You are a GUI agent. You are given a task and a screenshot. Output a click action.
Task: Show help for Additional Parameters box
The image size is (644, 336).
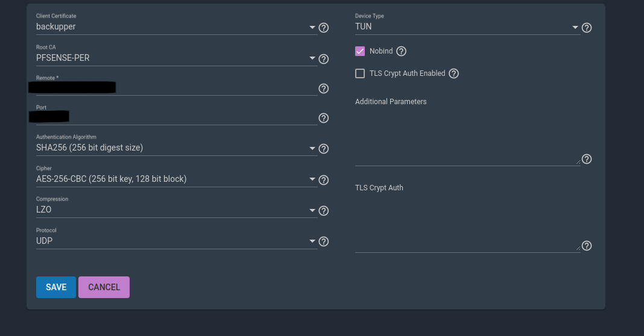(587, 159)
